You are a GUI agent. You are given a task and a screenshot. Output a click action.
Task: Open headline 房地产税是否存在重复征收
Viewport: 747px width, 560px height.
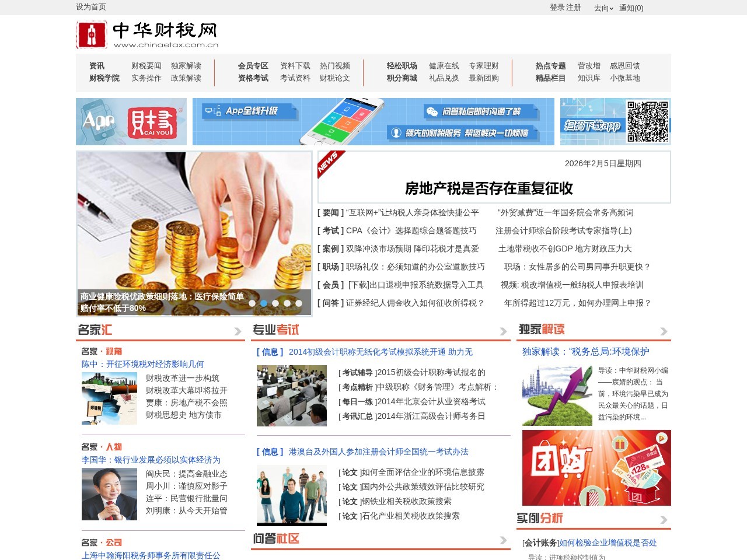point(489,188)
